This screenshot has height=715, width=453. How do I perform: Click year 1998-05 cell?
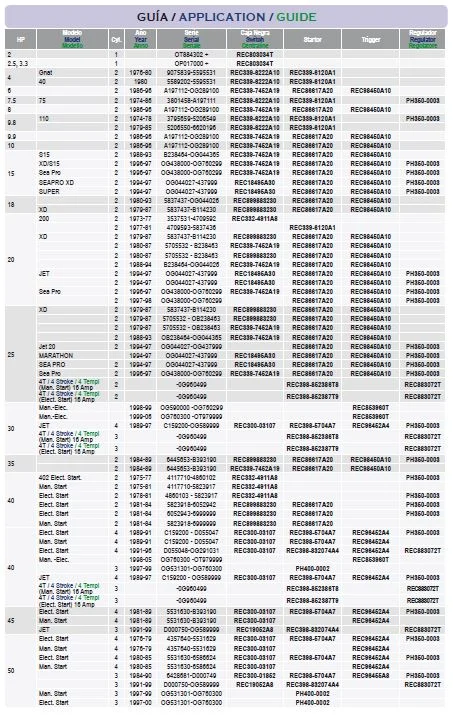141,560
